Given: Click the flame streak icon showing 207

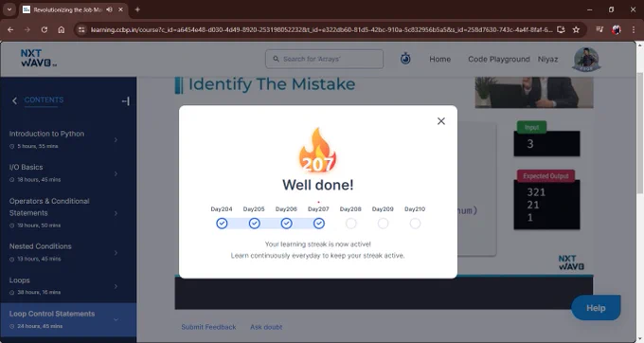Looking at the screenshot, I should 317,151.
